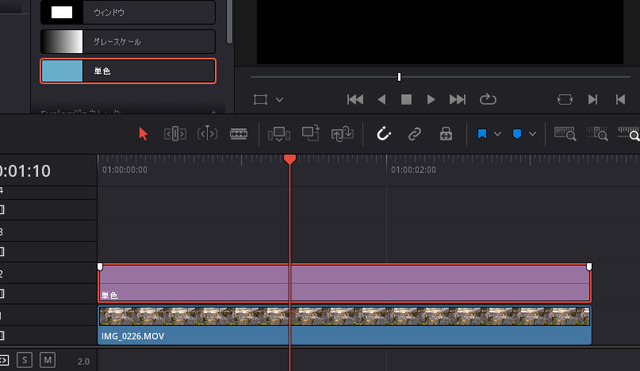Image resolution: width=640 pixels, height=371 pixels.
Task: Click the Replace Clip toolbar icon
Action: coord(342,133)
